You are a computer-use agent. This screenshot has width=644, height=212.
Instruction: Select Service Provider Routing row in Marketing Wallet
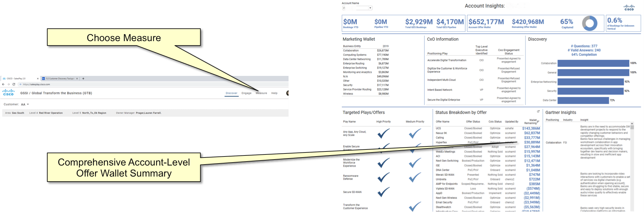tap(366, 90)
